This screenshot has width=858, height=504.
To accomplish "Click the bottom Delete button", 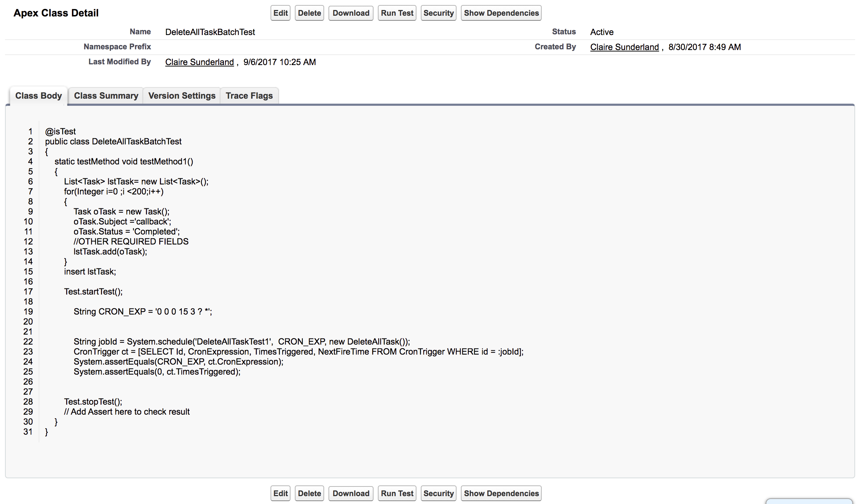I will coord(309,493).
